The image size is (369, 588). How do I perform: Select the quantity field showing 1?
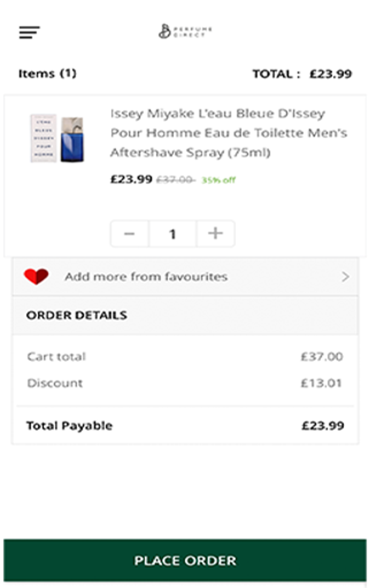[173, 234]
